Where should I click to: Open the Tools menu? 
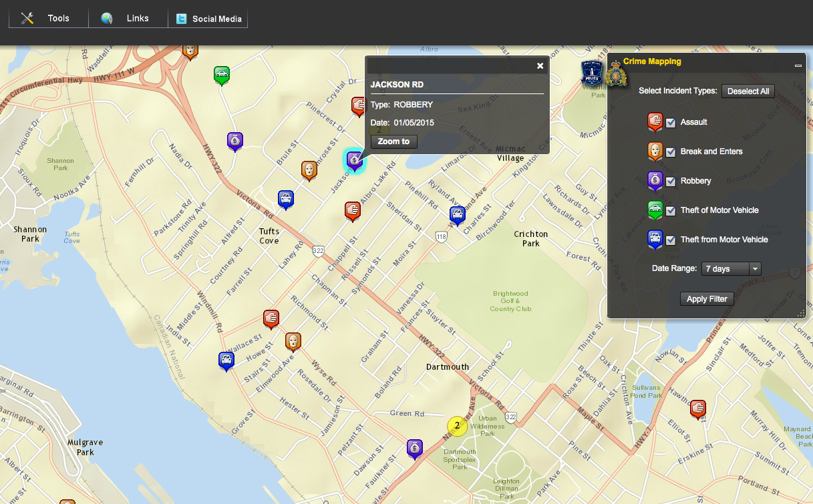click(48, 18)
